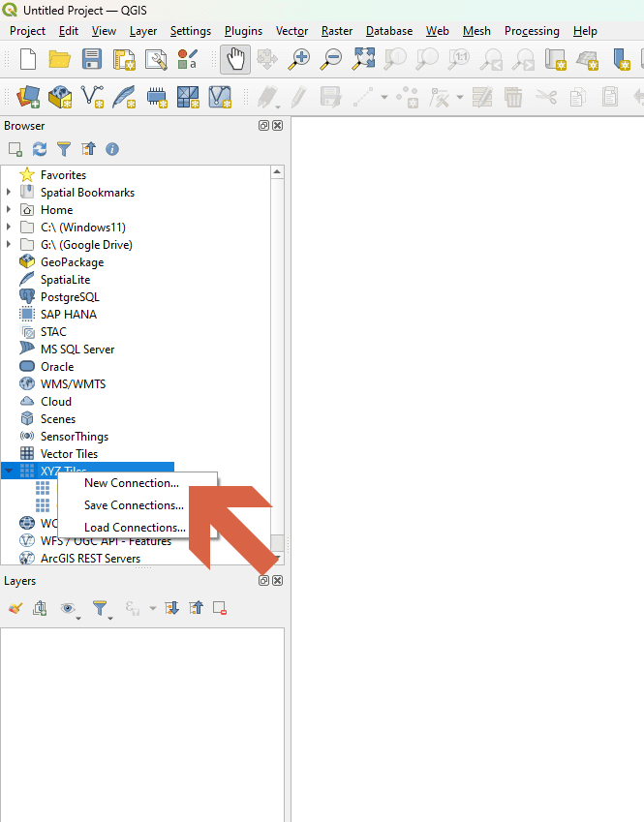Screen dimensions: 644x822
Task: Click the New SpatiaLite Layer feather icon
Action: point(124,97)
